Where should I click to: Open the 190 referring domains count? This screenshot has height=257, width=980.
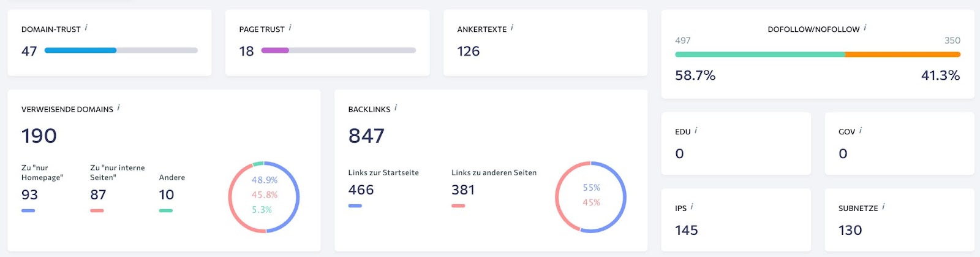pyautogui.click(x=39, y=136)
